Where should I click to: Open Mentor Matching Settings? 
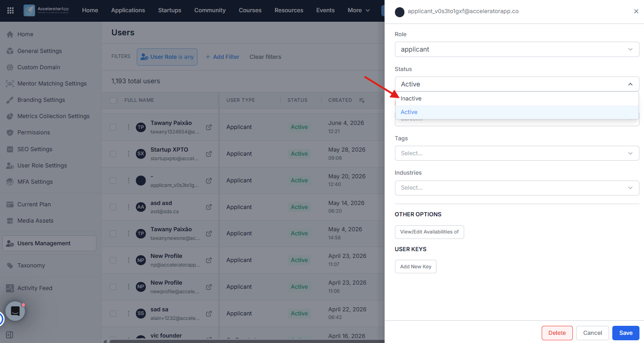coord(52,84)
